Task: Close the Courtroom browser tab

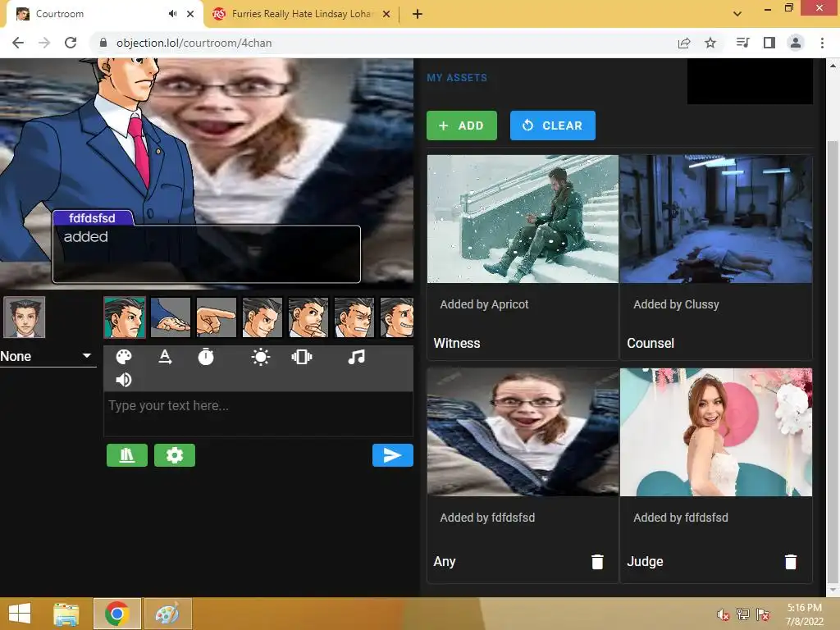Action: point(190,14)
